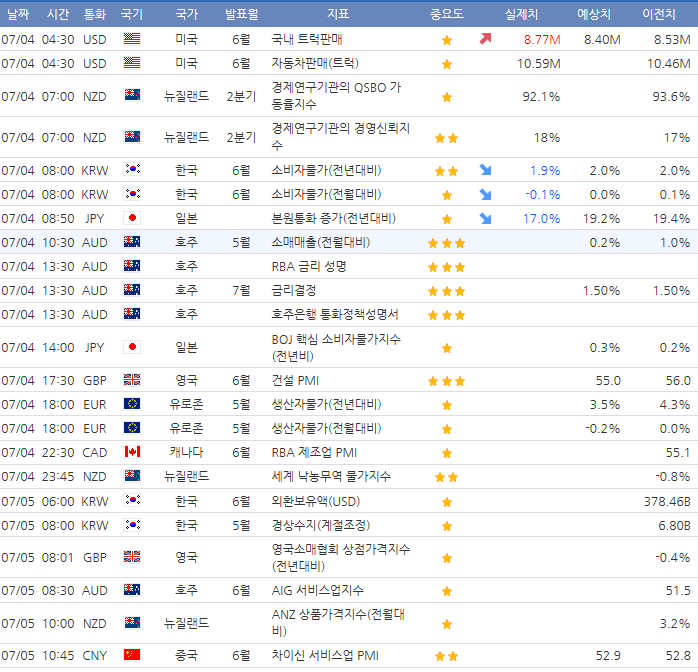
Task: Open the 차이신 서비스업 PMI indicator
Action: pyautogui.click(x=325, y=655)
